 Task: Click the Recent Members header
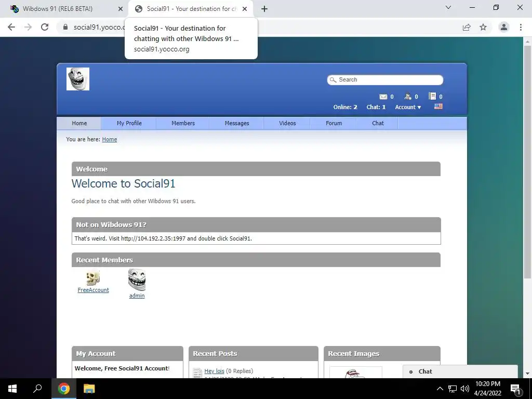[x=256, y=260]
